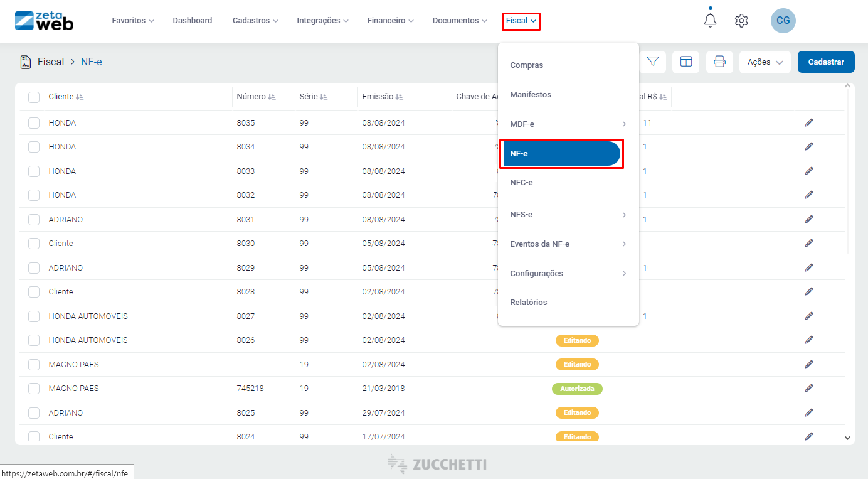Expand the MDF-e submenu
868x479 pixels.
568,124
